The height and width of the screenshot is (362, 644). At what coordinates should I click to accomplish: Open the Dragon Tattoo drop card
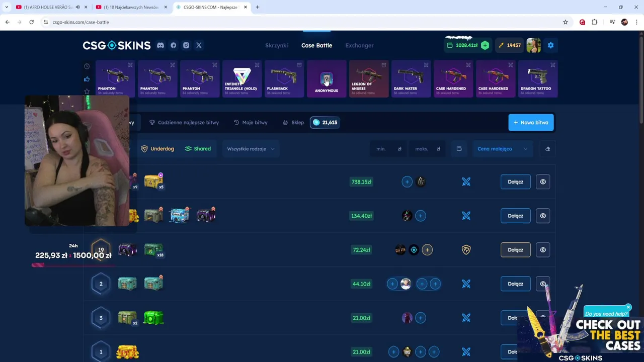(x=538, y=78)
